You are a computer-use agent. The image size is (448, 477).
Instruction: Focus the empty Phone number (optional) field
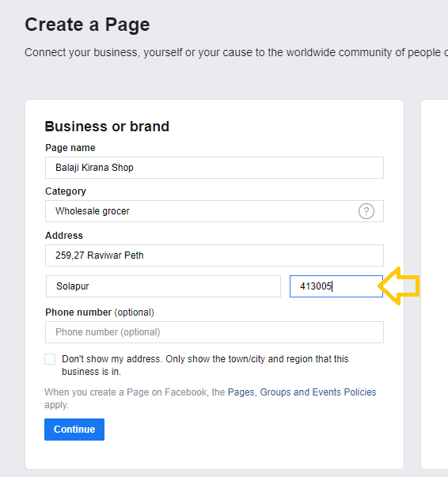215,332
